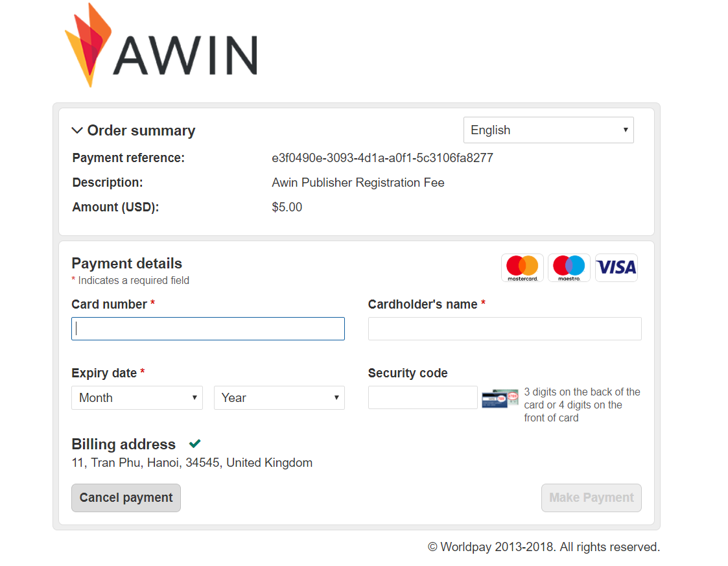
Task: Click the Maestro logo icon
Action: point(569,268)
